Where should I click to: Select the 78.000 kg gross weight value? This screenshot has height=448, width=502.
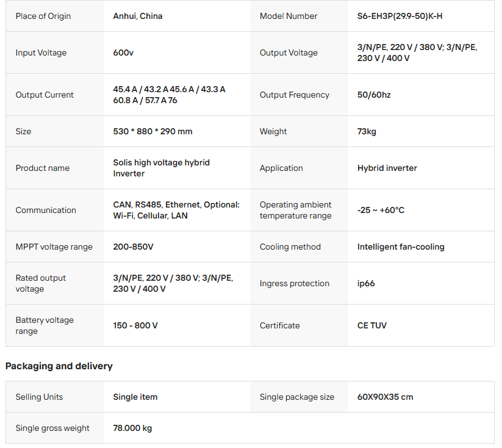tap(132, 428)
